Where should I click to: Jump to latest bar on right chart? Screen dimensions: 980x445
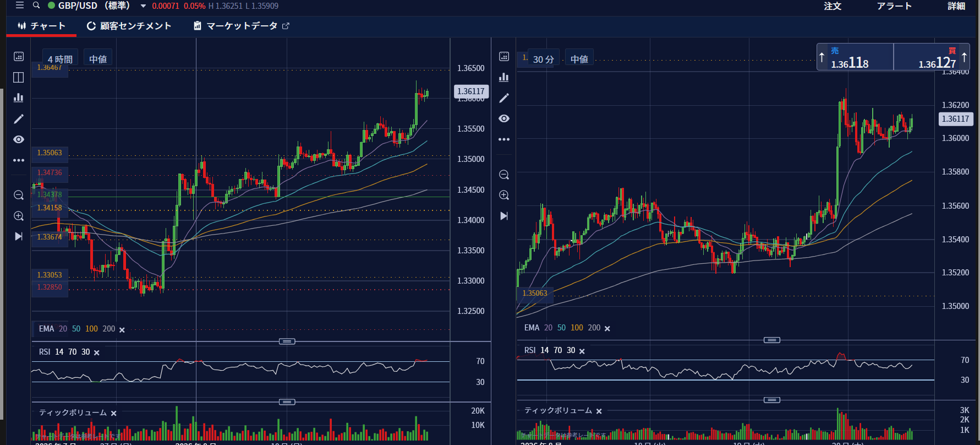504,216
